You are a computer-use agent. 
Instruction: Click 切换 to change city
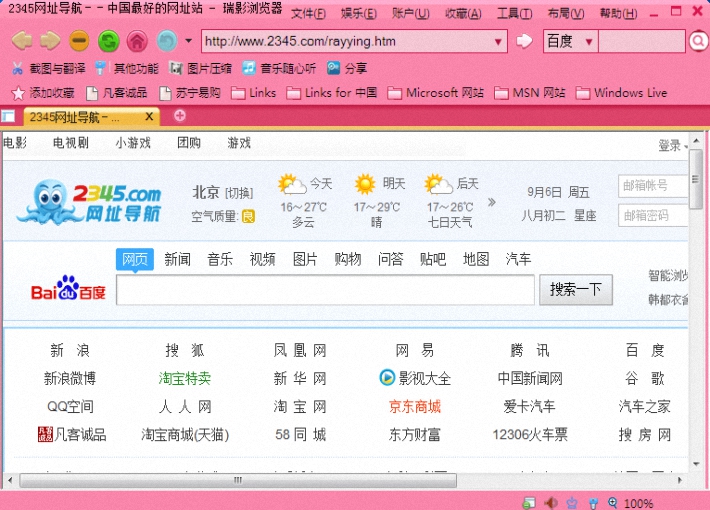(x=239, y=193)
